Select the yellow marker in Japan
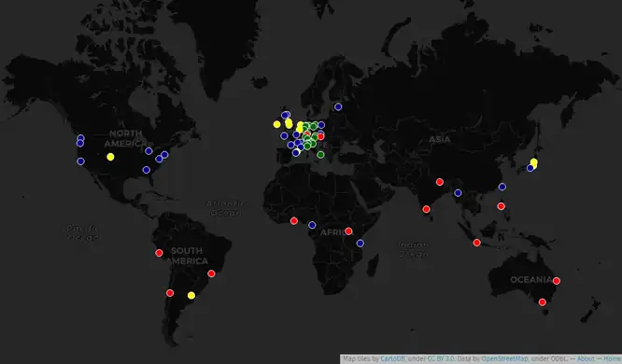Screen dimensions: 622x364 point(534,161)
